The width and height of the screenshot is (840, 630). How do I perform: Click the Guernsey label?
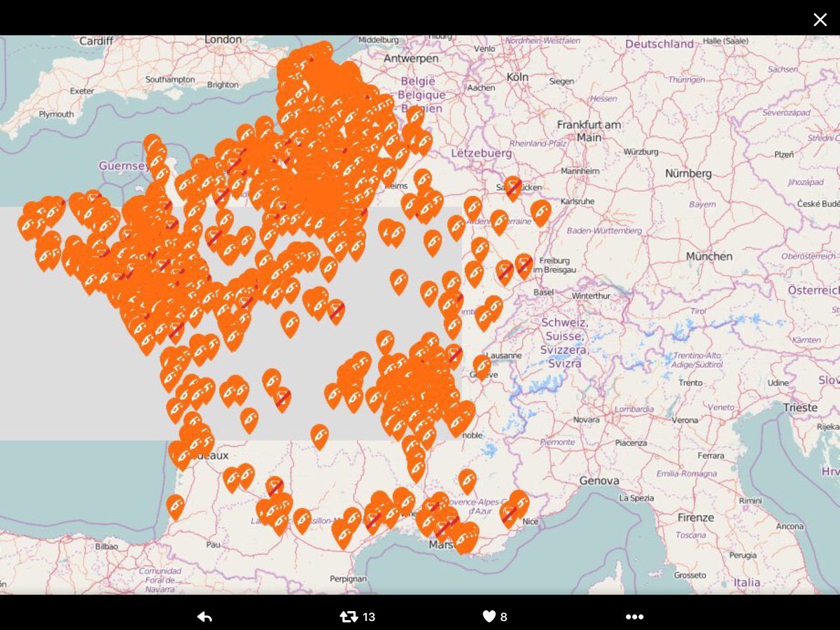[x=124, y=166]
